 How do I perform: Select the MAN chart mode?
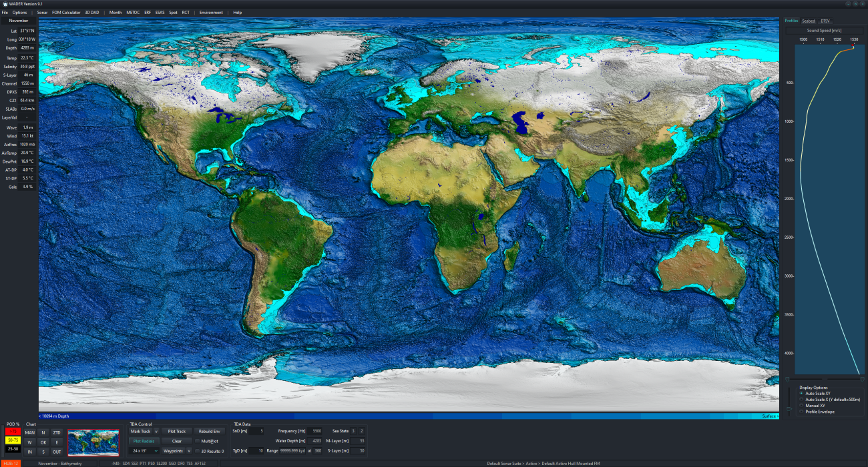[x=30, y=432]
